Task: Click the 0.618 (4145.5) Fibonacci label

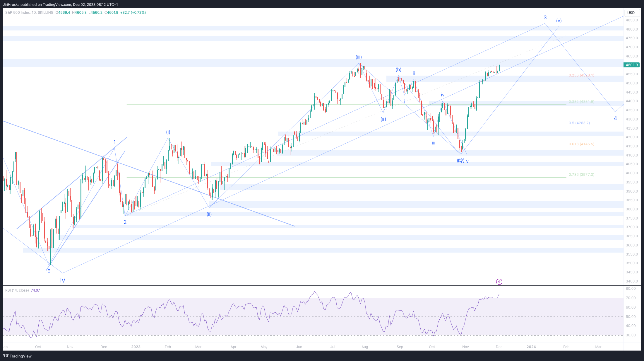Action: pos(581,144)
